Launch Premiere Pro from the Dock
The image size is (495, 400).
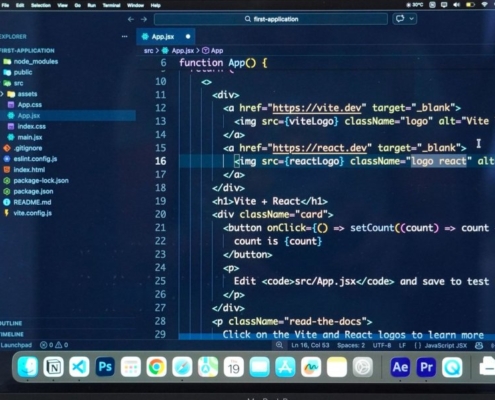(426, 367)
